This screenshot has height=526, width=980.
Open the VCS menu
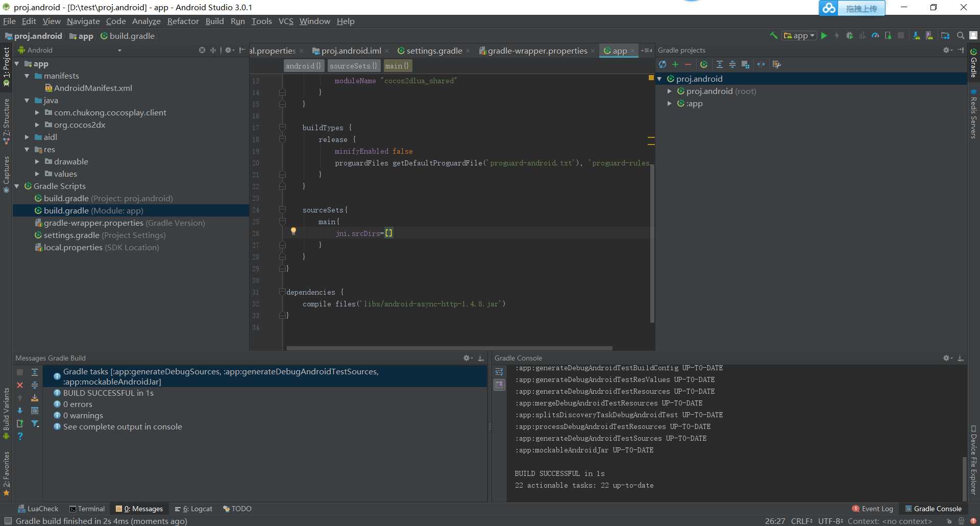pos(286,21)
